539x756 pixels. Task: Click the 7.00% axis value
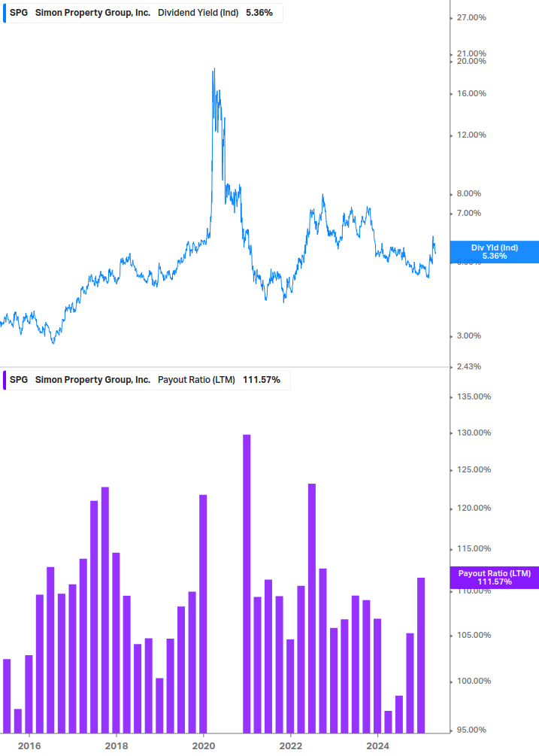pos(469,213)
